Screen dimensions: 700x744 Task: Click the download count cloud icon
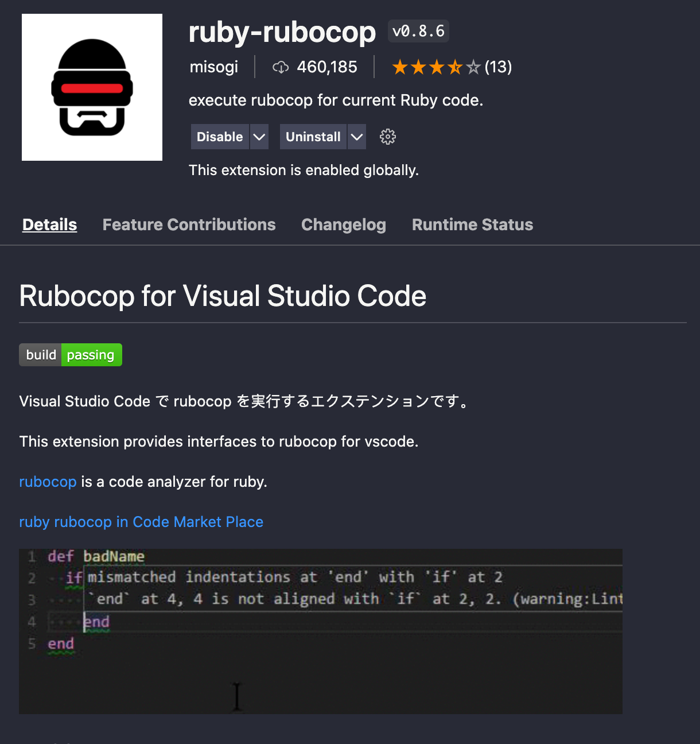pyautogui.click(x=280, y=67)
